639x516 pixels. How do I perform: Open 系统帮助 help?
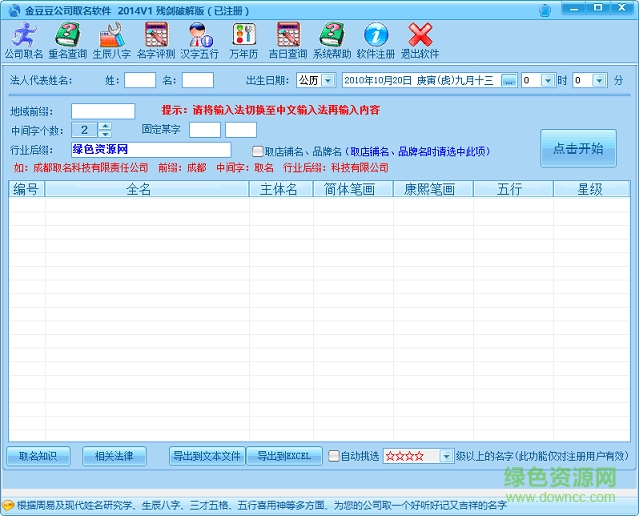pos(332,40)
